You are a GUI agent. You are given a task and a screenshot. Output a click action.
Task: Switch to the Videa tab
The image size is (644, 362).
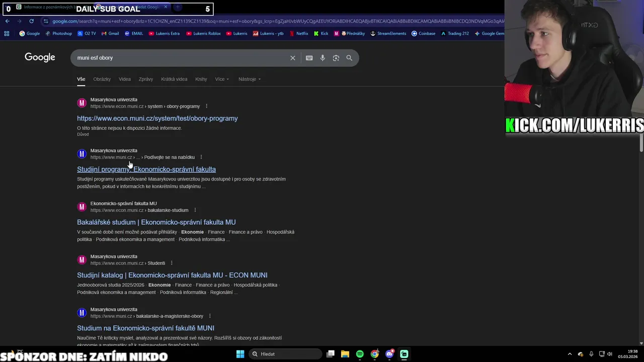125,79
